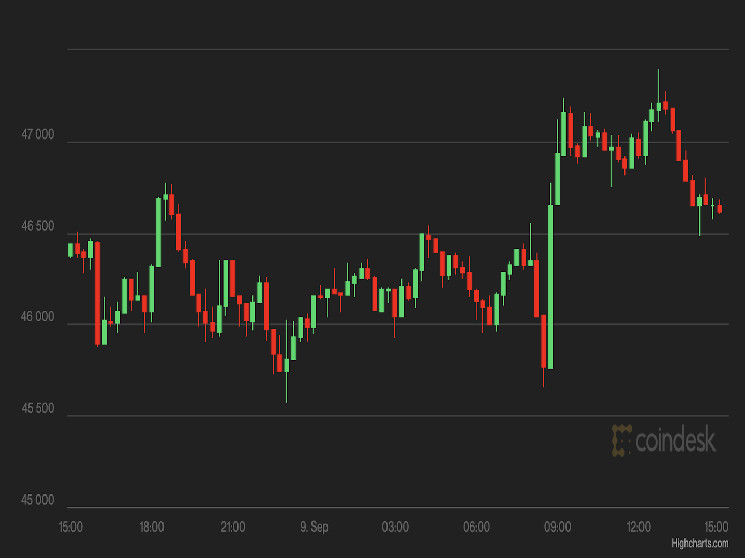Click the 46 000 price axis label

[x=38, y=317]
